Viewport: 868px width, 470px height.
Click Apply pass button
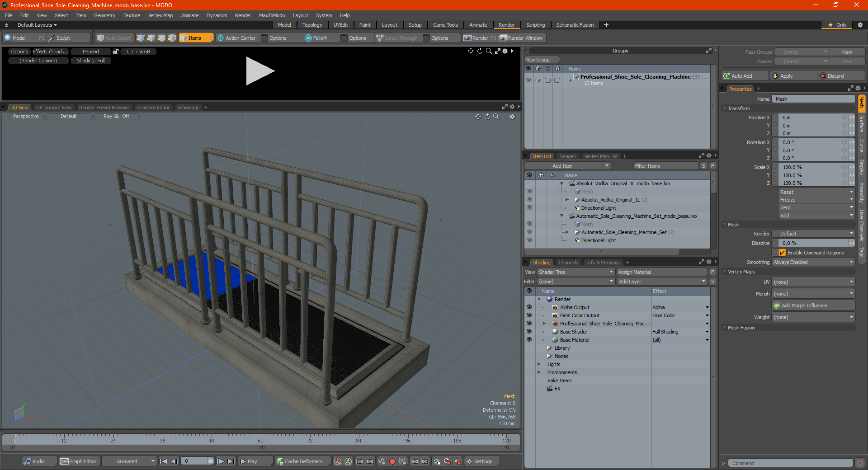coord(794,76)
